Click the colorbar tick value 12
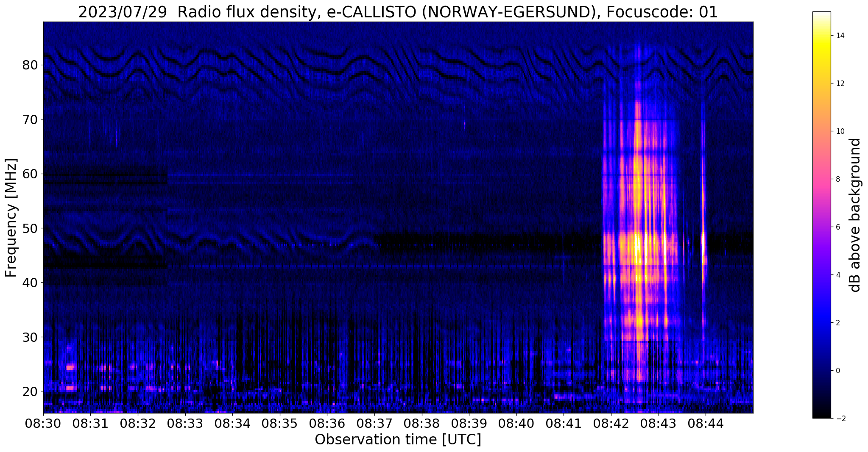The height and width of the screenshot is (452, 868). 840,83
